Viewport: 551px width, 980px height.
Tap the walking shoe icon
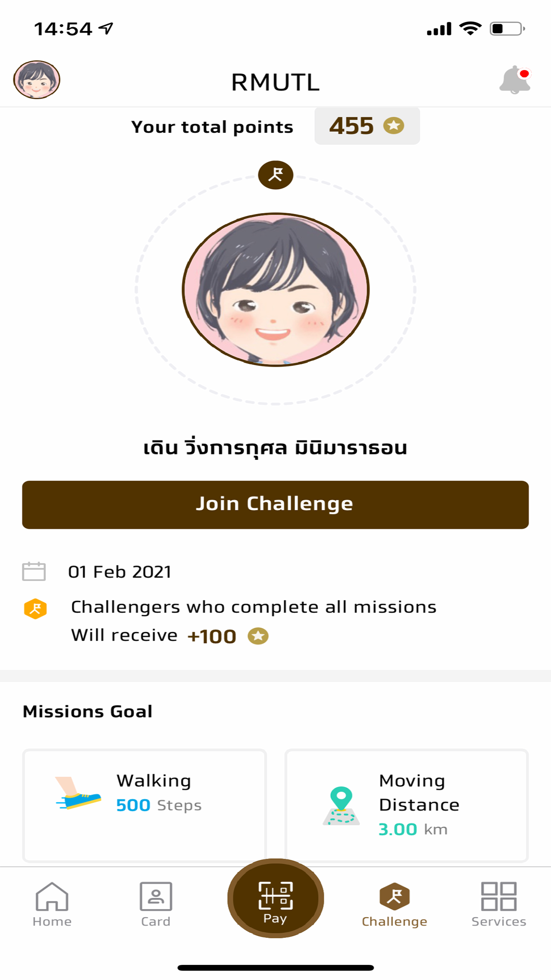(x=79, y=794)
